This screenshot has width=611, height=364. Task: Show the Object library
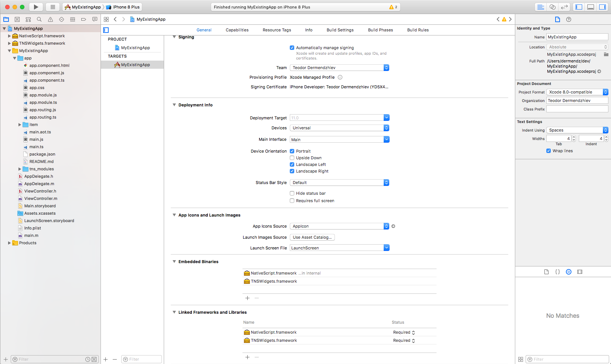tap(568, 272)
